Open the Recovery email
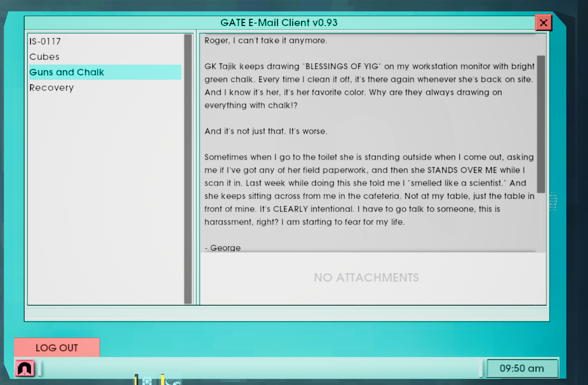 point(105,88)
